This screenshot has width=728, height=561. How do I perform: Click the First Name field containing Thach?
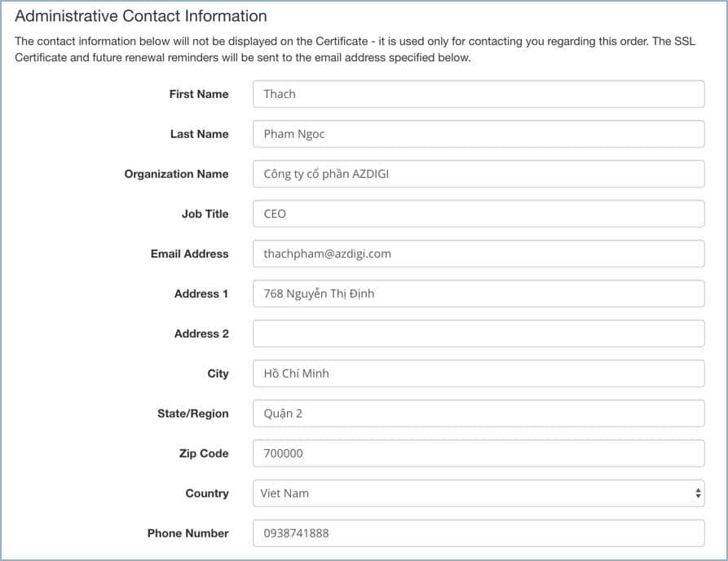478,94
